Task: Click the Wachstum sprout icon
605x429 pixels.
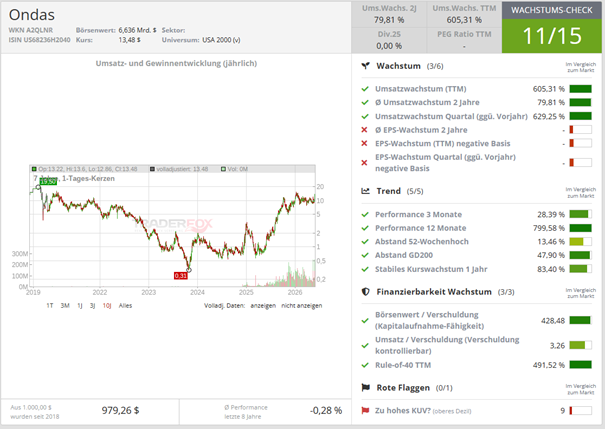Action: [365, 66]
